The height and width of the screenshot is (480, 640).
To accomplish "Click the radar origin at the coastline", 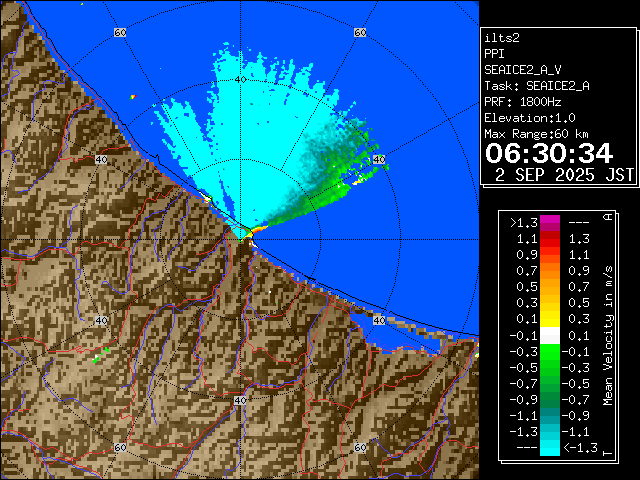I will coord(243,231).
